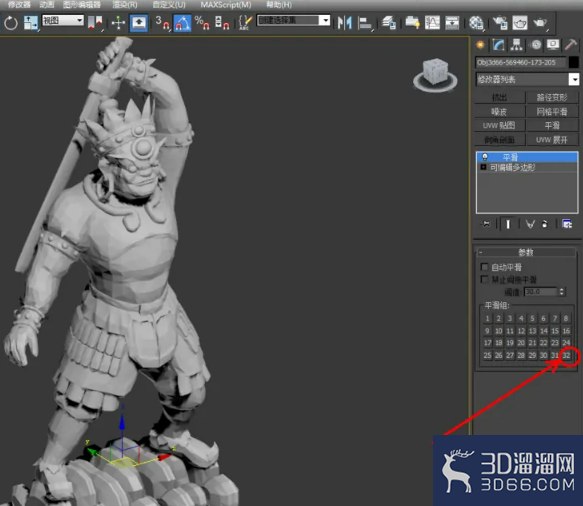This screenshot has height=506, width=583.
Task: Open Rendered Frame Window icon
Action: 520,23
